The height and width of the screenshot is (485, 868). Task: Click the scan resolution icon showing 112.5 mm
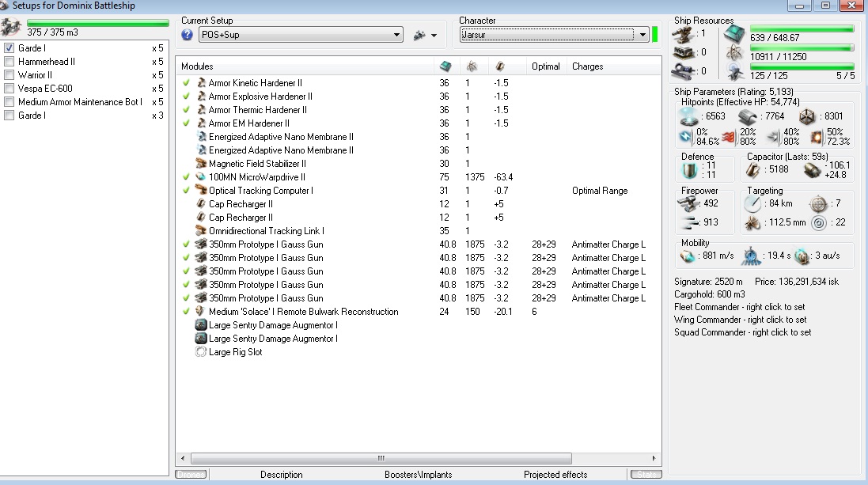click(x=752, y=222)
